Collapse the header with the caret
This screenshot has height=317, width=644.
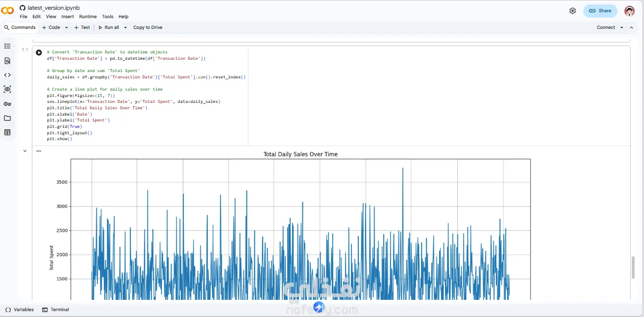633,27
